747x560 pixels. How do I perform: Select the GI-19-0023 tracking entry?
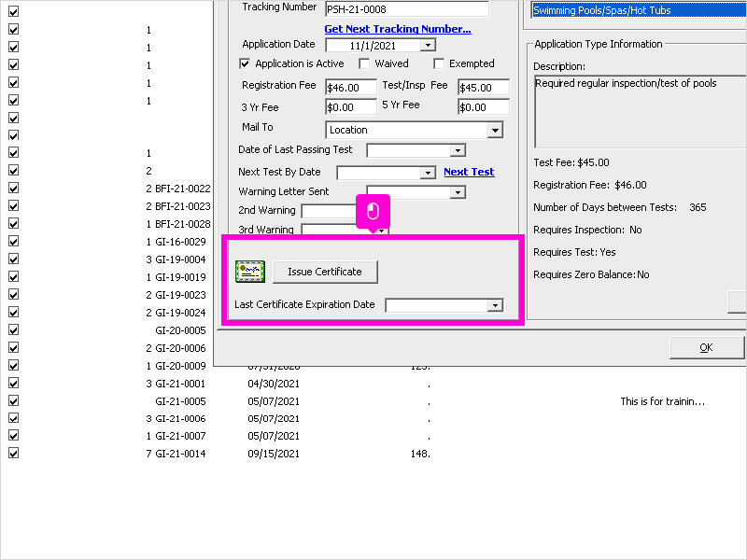click(x=180, y=295)
